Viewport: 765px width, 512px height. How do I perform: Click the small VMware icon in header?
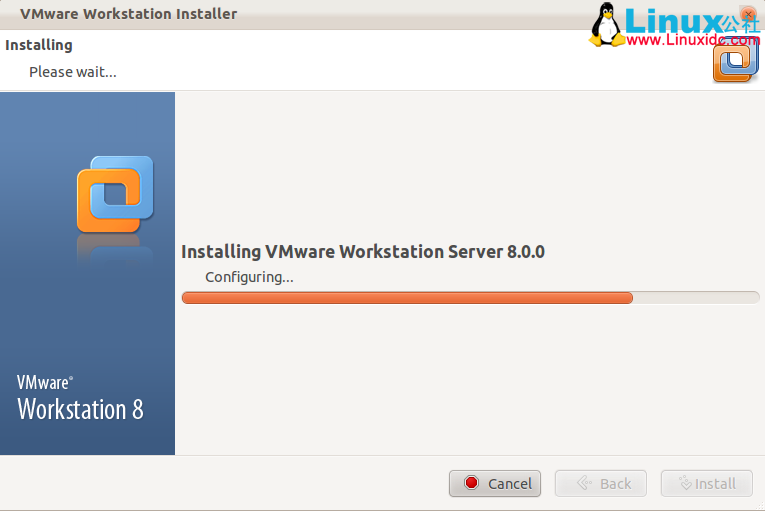[x=736, y=61]
